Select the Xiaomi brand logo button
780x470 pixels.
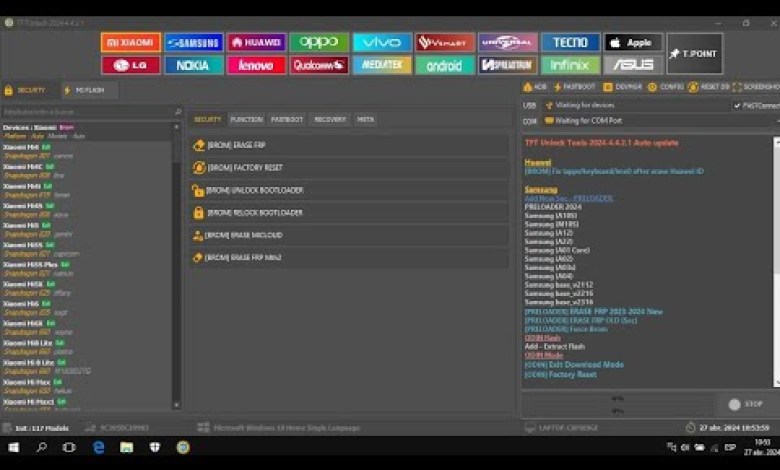click(x=131, y=43)
